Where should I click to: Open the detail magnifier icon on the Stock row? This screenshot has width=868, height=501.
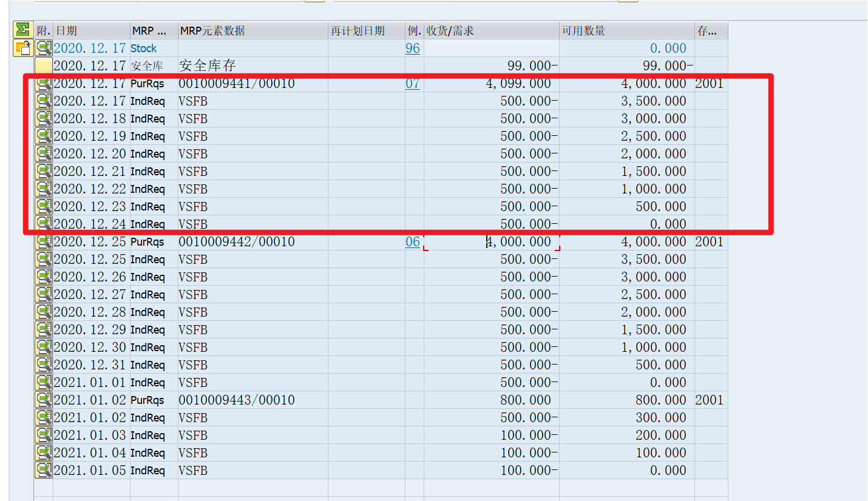[42, 48]
